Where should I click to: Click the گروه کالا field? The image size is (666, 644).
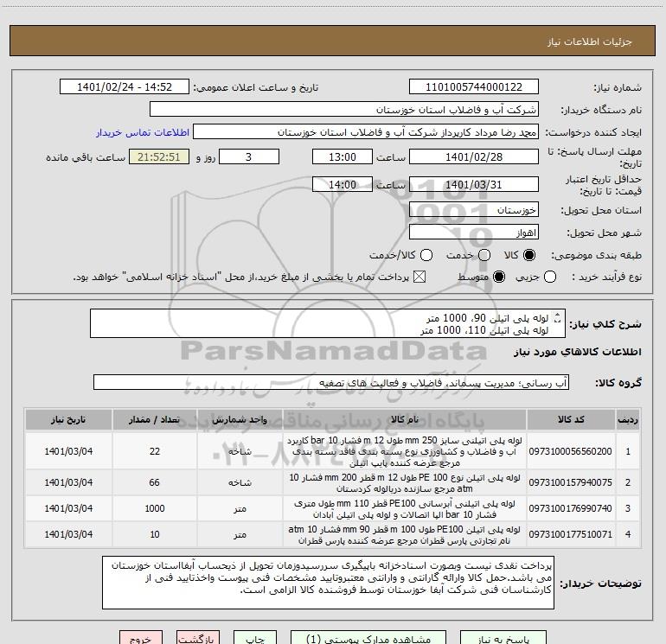point(331,382)
